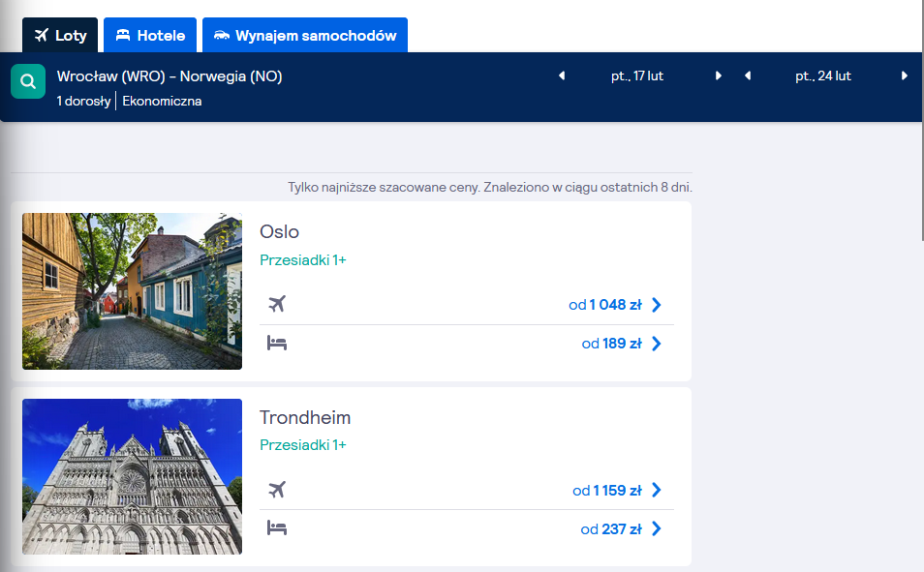Image resolution: width=924 pixels, height=572 pixels.
Task: Open Oslo hotels from od 189 zł
Action: pos(612,344)
